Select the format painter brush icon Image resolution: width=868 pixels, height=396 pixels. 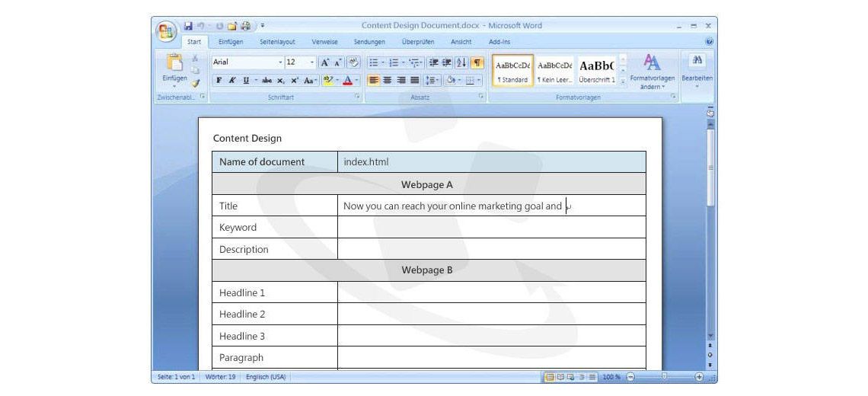(x=195, y=83)
